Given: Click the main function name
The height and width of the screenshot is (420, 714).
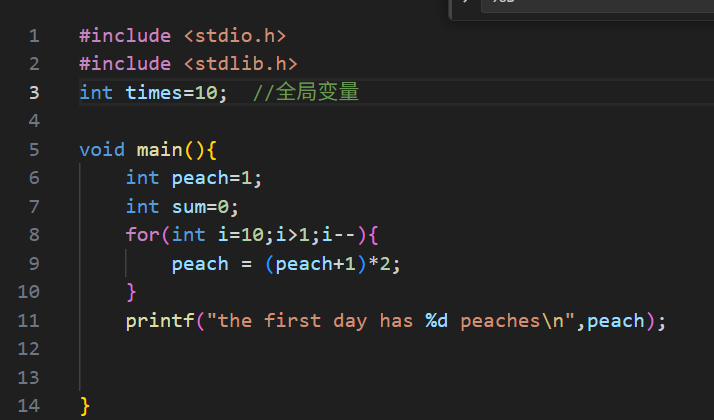Looking at the screenshot, I should (x=159, y=150).
